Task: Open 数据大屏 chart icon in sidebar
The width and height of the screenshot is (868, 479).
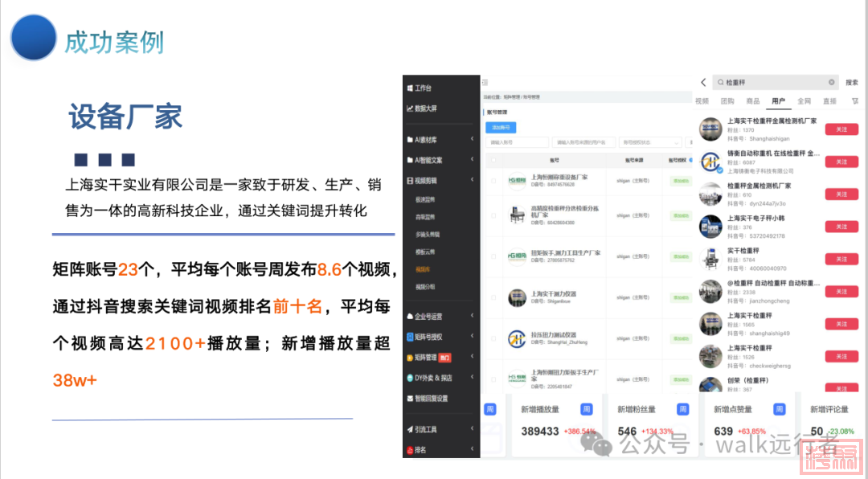Action: 410,108
